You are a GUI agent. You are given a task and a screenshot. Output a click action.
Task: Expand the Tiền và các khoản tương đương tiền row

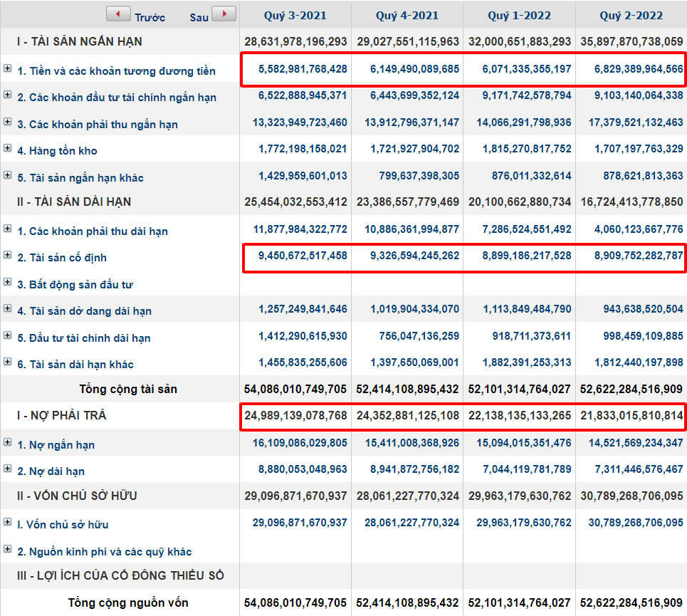tap(8, 69)
